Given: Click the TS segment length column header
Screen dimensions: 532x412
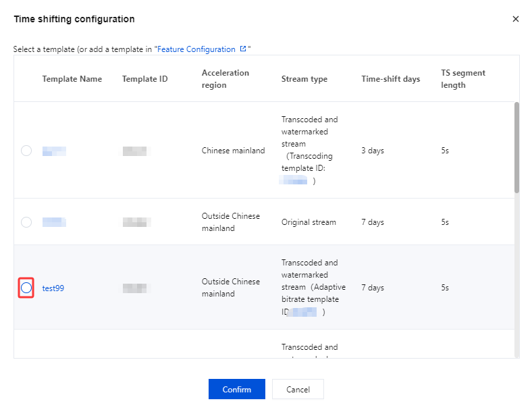Looking at the screenshot, I should click(x=463, y=79).
